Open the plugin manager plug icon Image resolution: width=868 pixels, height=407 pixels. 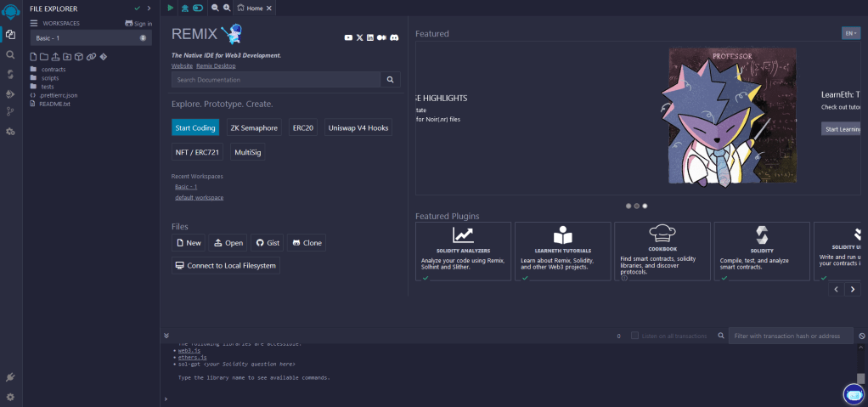pyautogui.click(x=10, y=377)
